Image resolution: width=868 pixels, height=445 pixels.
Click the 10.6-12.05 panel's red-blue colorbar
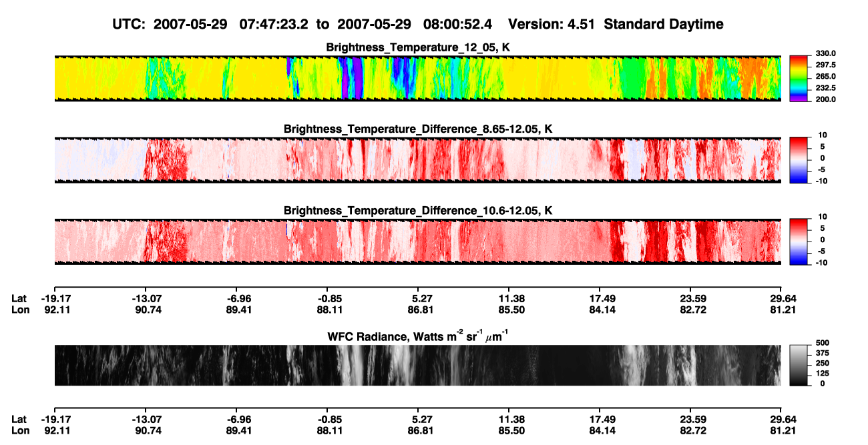pyautogui.click(x=799, y=240)
